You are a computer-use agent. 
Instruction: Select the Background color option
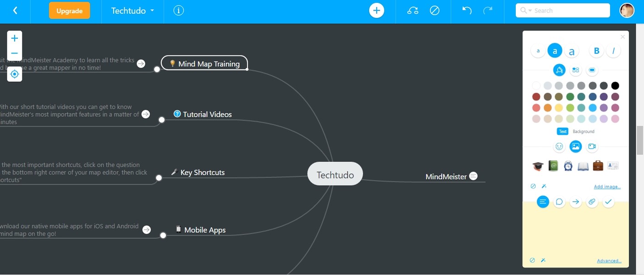click(x=584, y=132)
